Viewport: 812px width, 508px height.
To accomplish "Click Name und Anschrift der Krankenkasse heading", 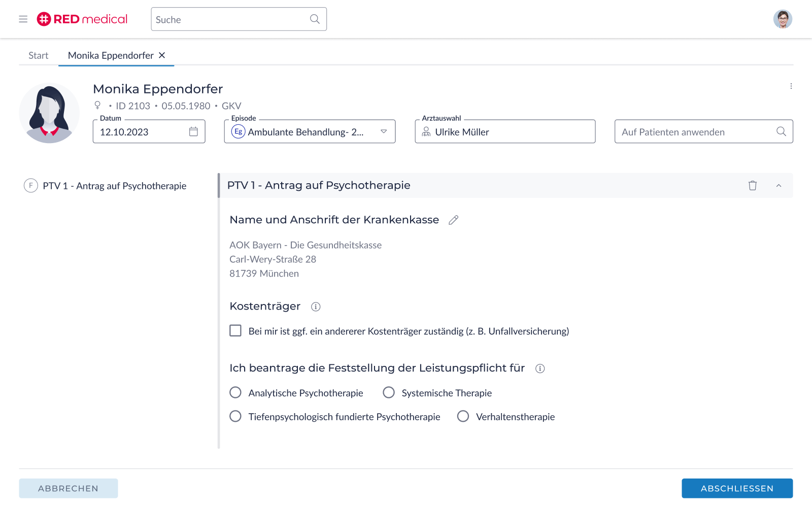I will 334,220.
